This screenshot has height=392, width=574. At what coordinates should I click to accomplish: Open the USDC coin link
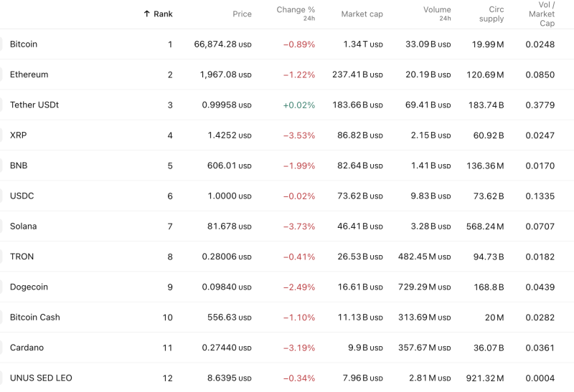[x=22, y=196]
